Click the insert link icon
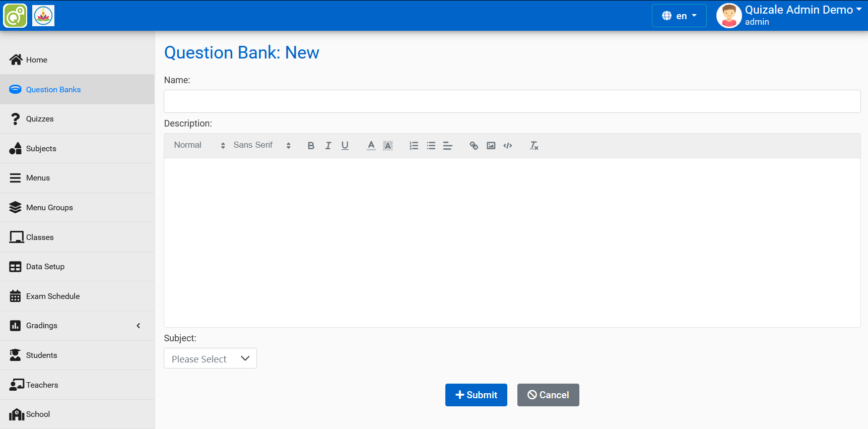Image resolution: width=868 pixels, height=429 pixels. pos(474,146)
